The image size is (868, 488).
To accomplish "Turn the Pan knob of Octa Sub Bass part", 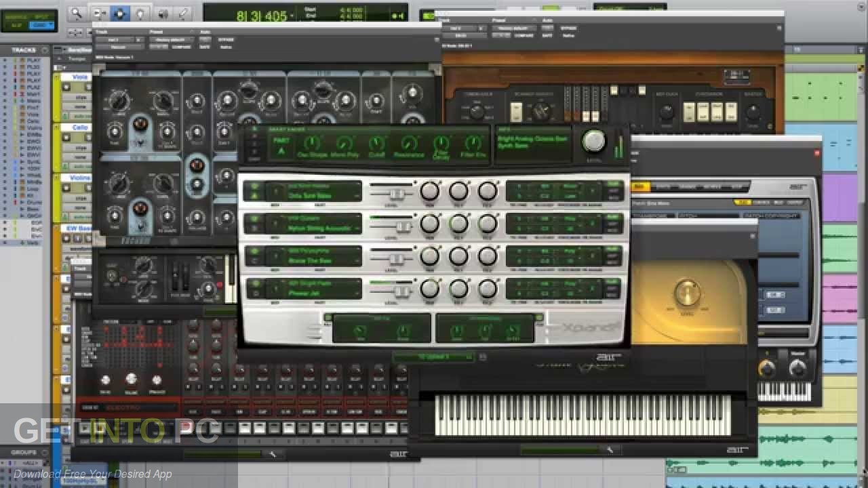I will pos(430,192).
